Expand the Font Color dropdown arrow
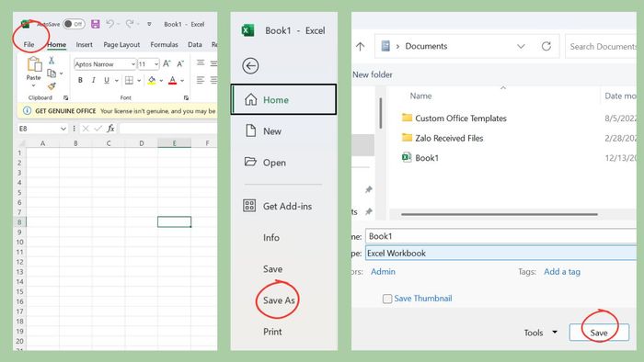Image resolution: width=644 pixels, height=362 pixels. tap(182, 81)
